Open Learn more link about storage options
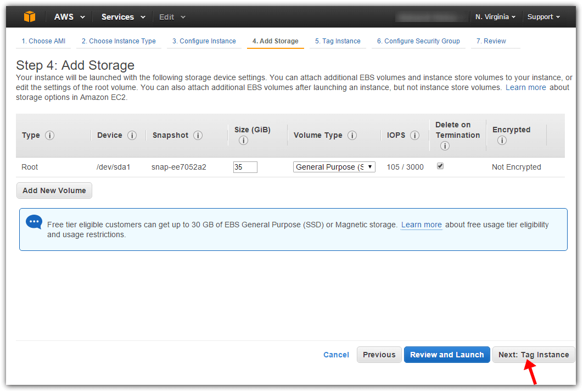The image size is (583, 392). click(x=526, y=87)
